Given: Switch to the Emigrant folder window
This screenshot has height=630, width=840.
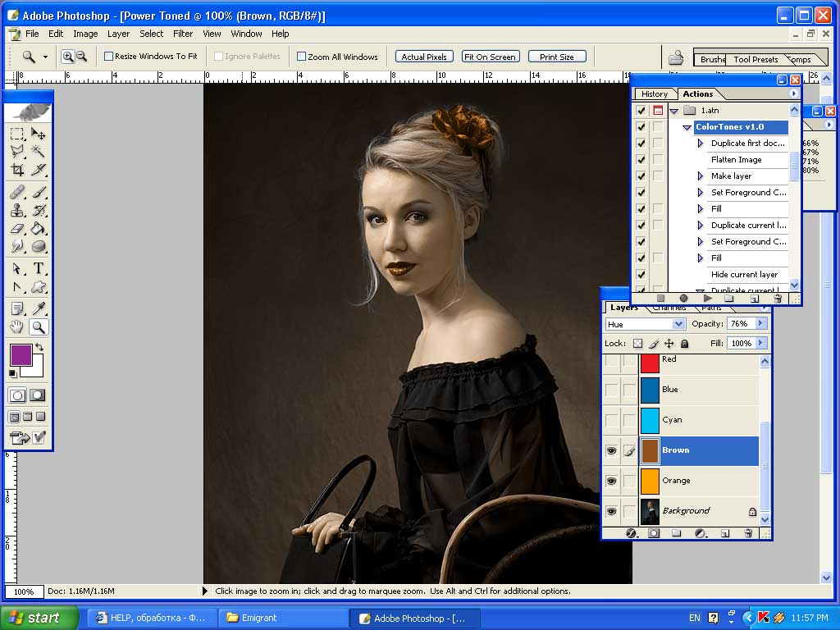Looking at the screenshot, I should pos(283,619).
